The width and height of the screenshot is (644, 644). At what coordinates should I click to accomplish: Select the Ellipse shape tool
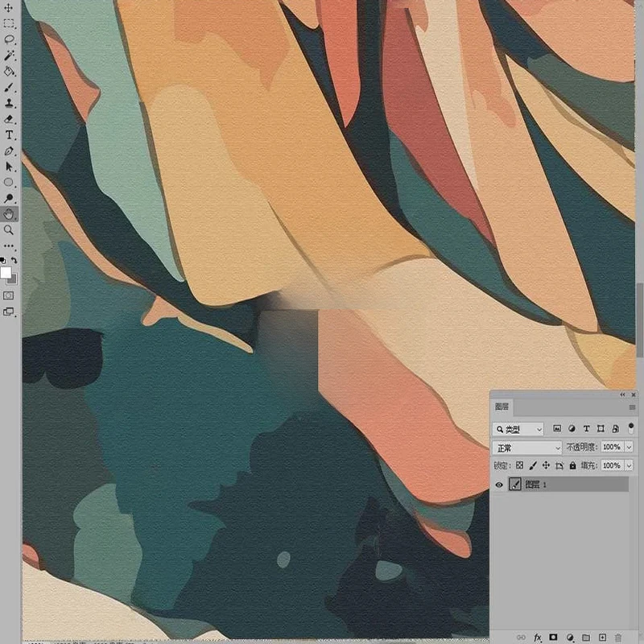click(8, 183)
